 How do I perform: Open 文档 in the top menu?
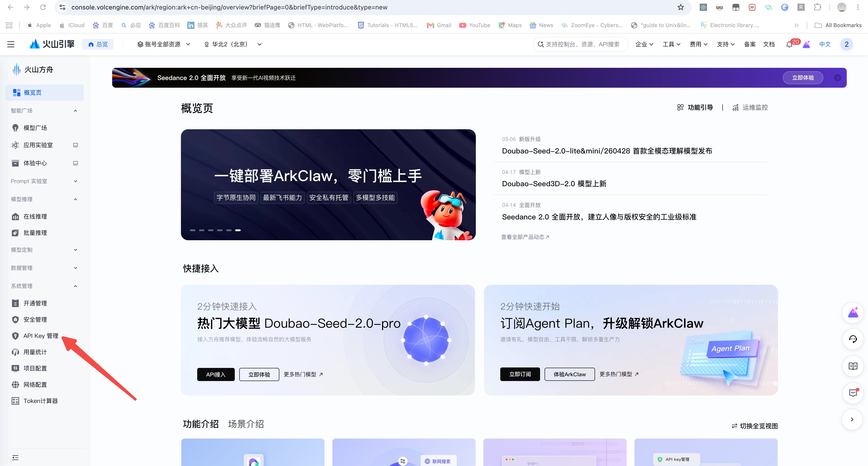(768, 45)
